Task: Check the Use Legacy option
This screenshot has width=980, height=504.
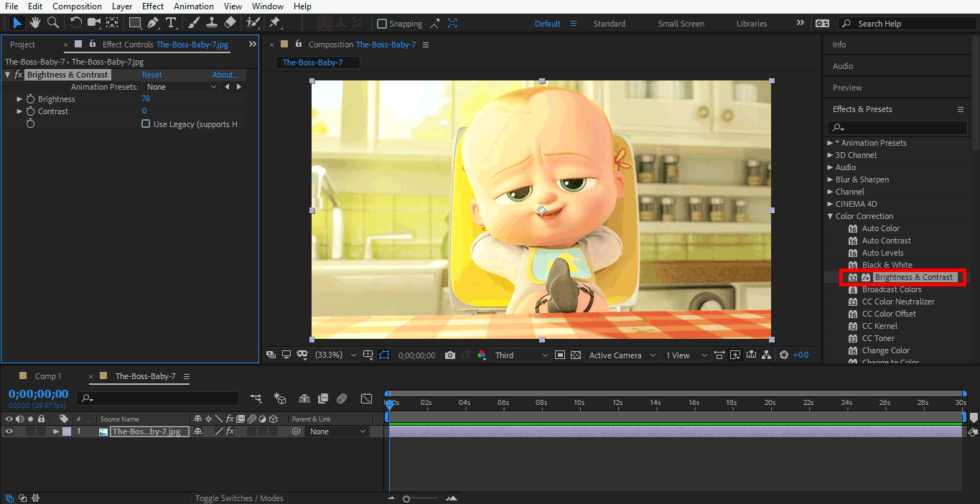Action: (x=146, y=123)
